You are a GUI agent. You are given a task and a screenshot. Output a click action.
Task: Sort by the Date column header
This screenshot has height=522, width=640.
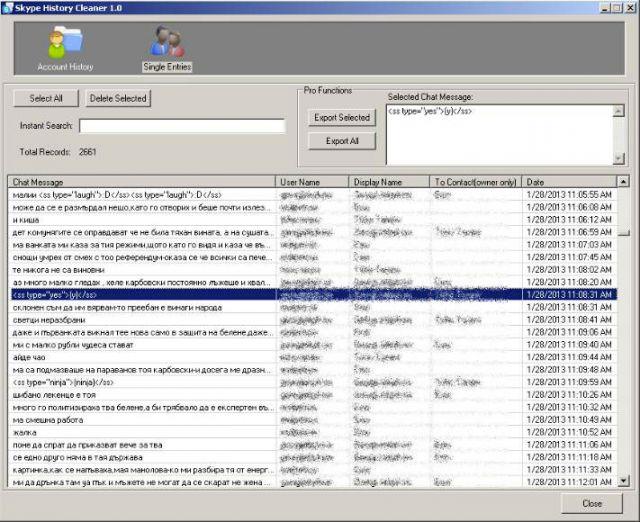[x=568, y=182]
